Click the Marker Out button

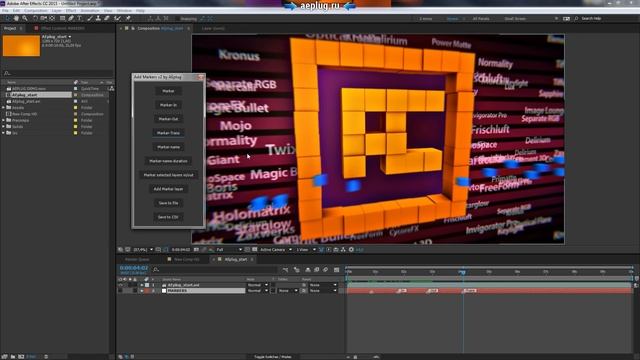click(168, 119)
